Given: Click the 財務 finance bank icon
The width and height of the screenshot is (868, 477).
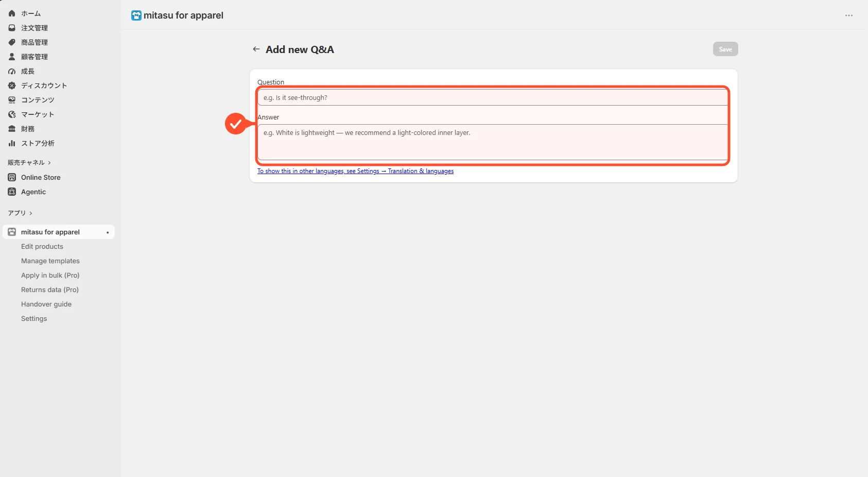Looking at the screenshot, I should pyautogui.click(x=12, y=129).
